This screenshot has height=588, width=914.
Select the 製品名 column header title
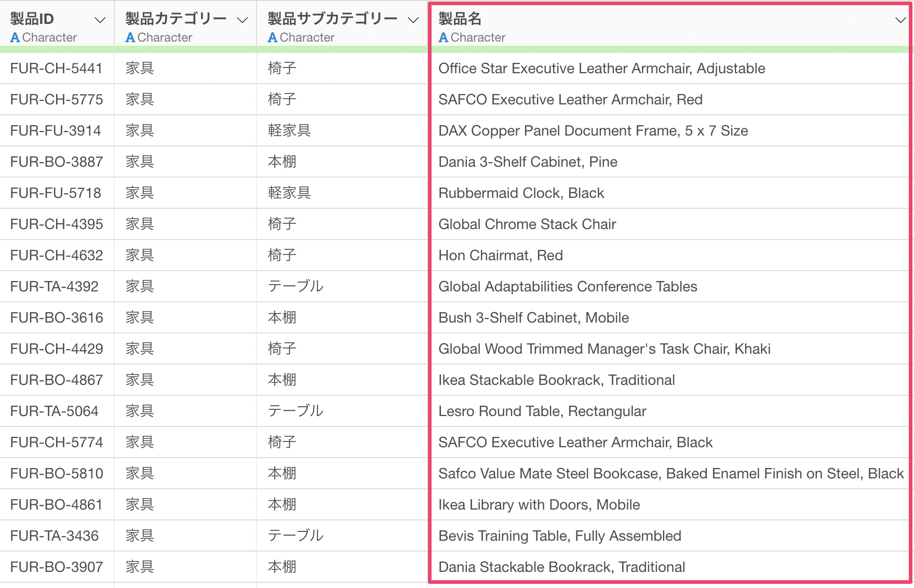460,19
